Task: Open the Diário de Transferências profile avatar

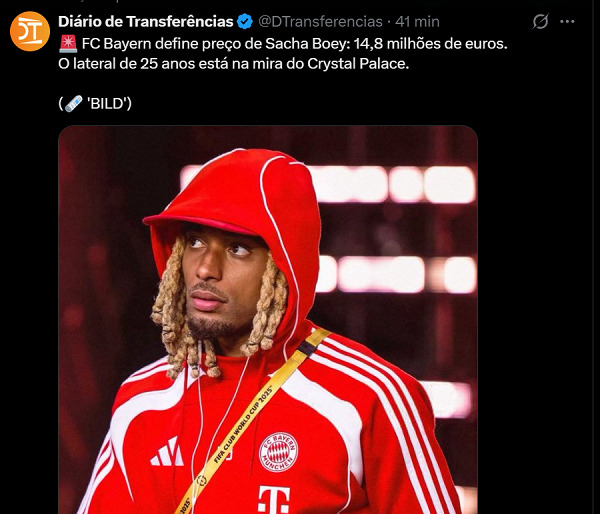Action: click(30, 31)
